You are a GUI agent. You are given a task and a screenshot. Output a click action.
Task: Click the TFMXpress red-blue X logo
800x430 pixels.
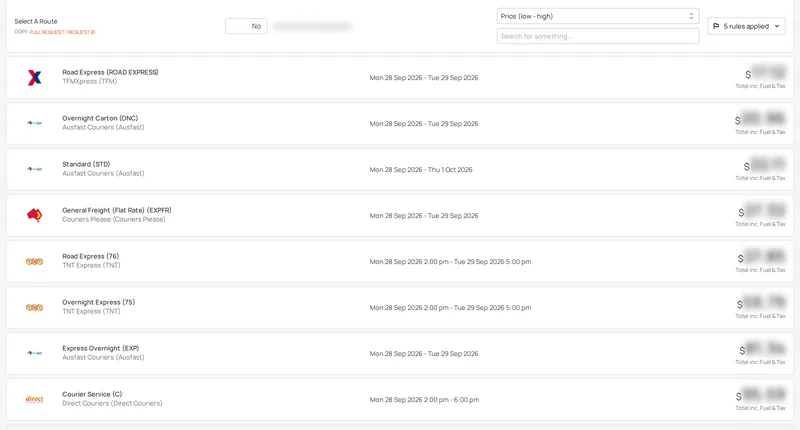pos(34,78)
